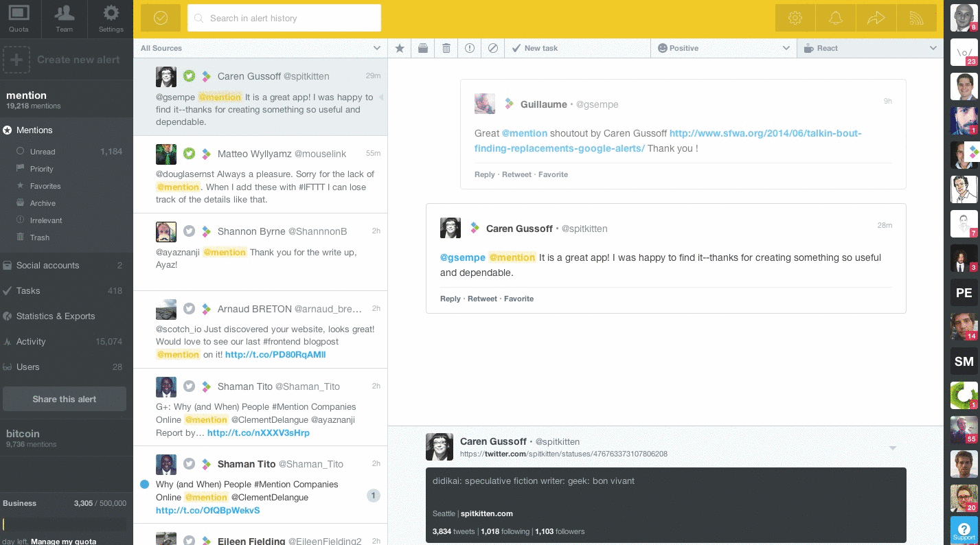980x545 pixels.
Task: Mark mention as priority with exclamation icon
Action: coord(470,48)
